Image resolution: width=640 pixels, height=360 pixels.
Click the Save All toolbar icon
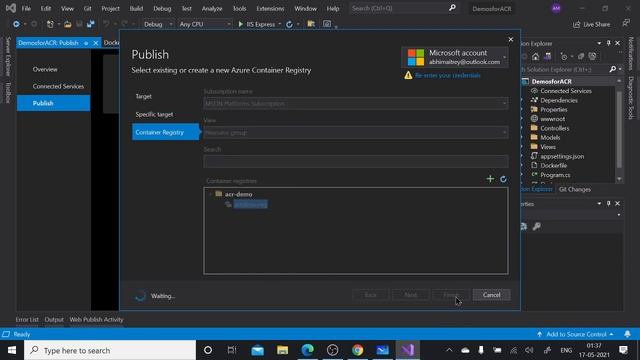(91, 24)
